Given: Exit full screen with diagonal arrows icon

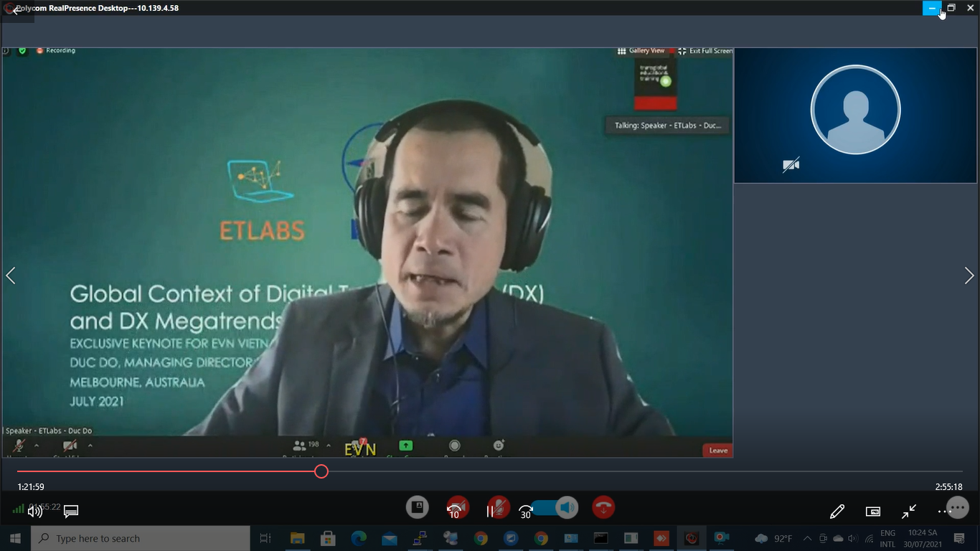Looking at the screenshot, I should (x=909, y=512).
